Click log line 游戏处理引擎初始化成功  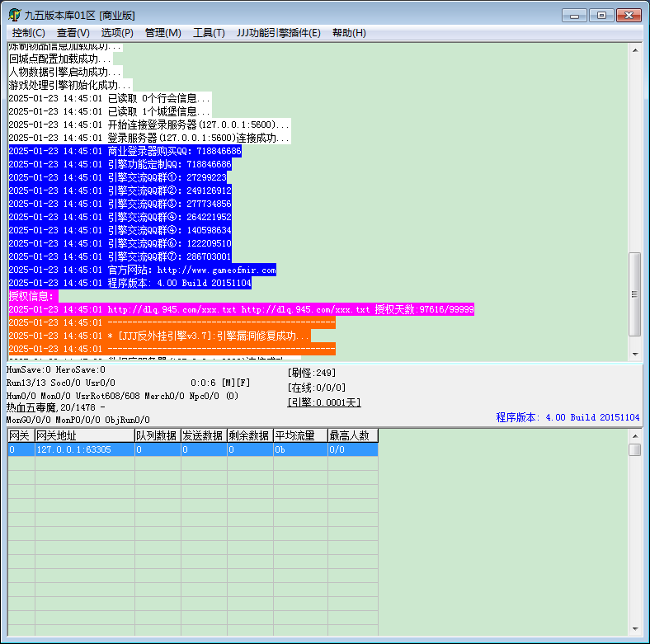[70, 85]
